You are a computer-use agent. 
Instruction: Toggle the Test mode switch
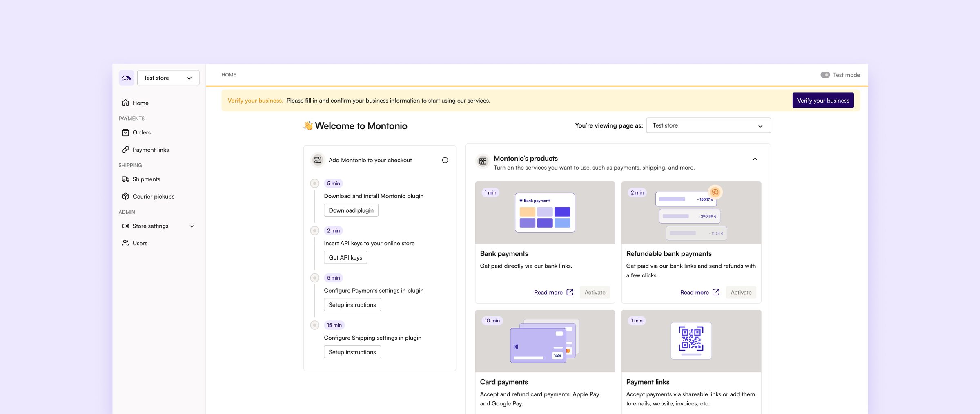825,75
